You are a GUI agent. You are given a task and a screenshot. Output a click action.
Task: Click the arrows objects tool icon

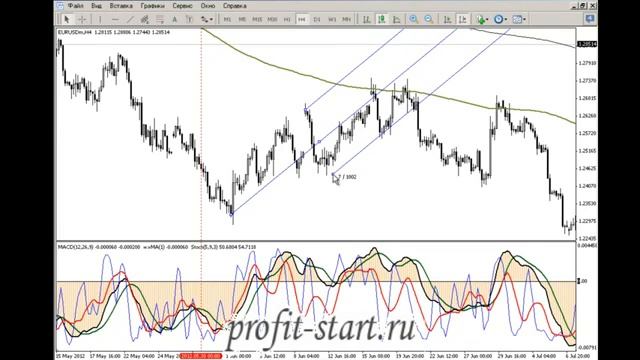click(x=204, y=19)
